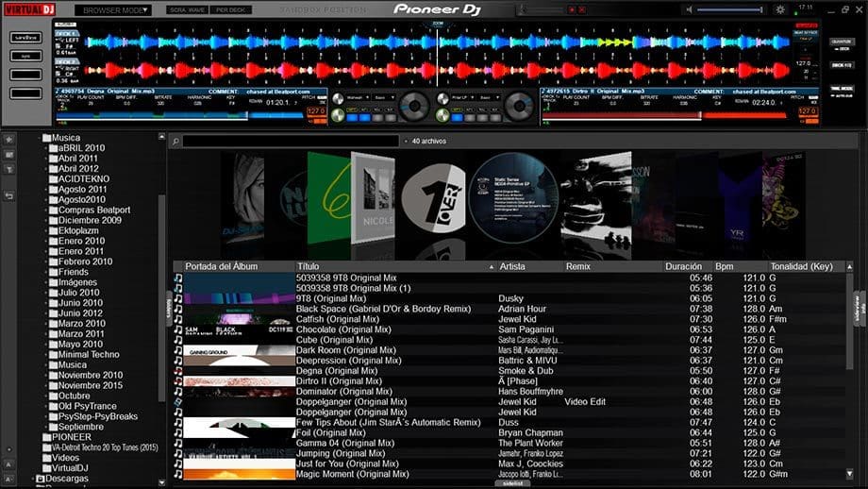The image size is (868, 489).
Task: Click the sidelist tab at bottom
Action: [512, 483]
